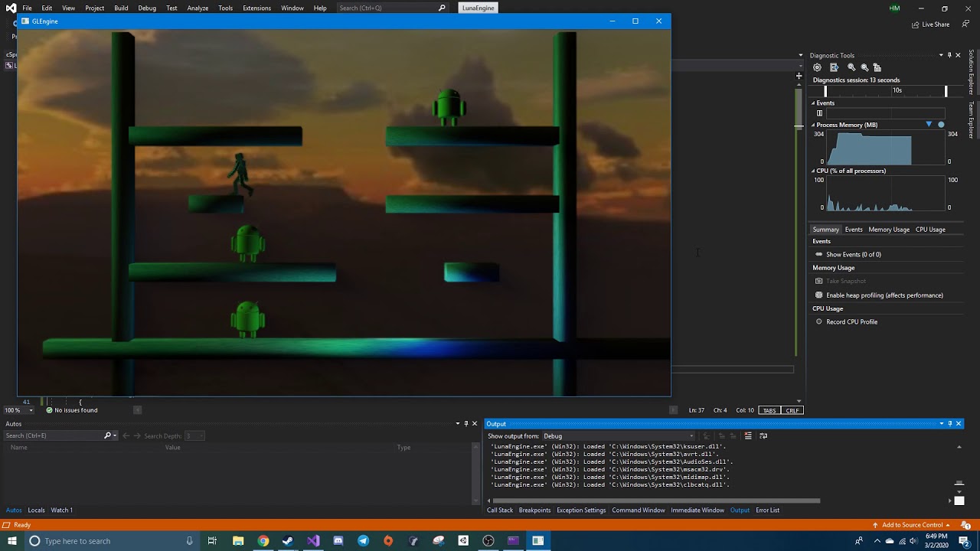This screenshot has height=551, width=980.
Task: Pin the Autos panel
Action: pos(465,424)
